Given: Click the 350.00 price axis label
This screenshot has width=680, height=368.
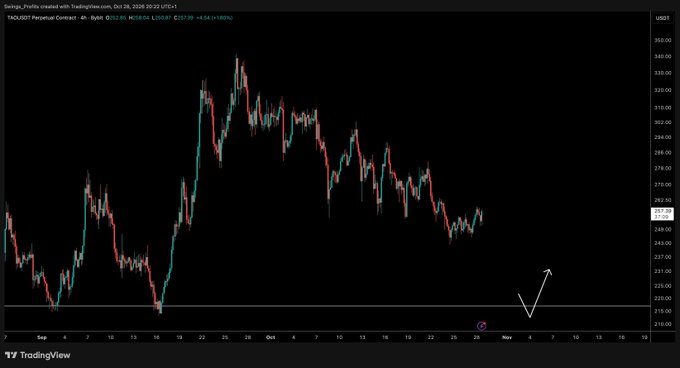Looking at the screenshot, I should point(662,40).
